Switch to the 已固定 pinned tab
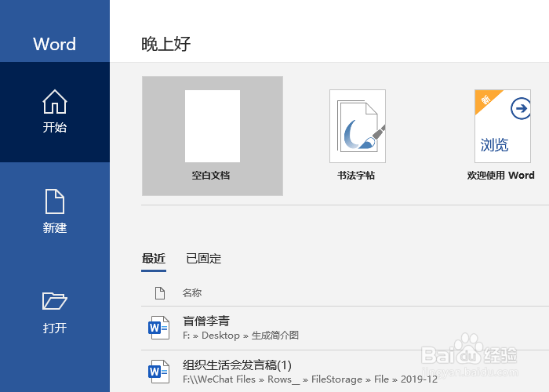Image resolution: width=549 pixels, height=392 pixels. [203, 259]
